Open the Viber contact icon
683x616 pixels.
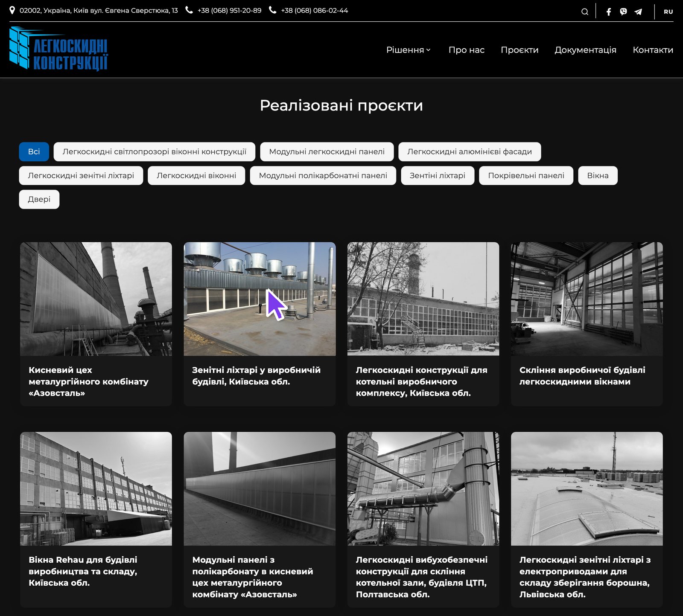pos(623,12)
